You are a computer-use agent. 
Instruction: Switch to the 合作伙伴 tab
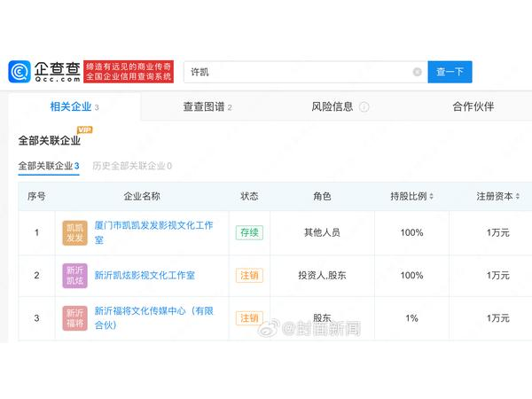click(x=473, y=106)
